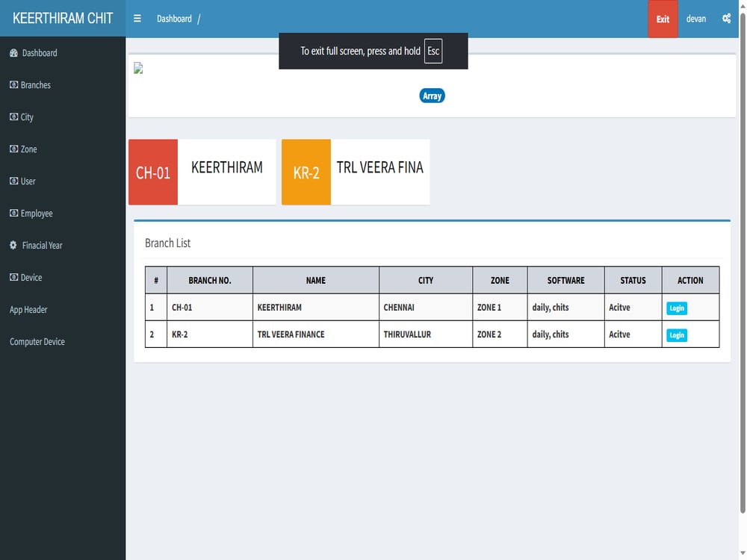Open the KR-2 TRL VEERA FINA card
Image resolution: width=747 pixels, height=560 pixels.
tap(356, 172)
